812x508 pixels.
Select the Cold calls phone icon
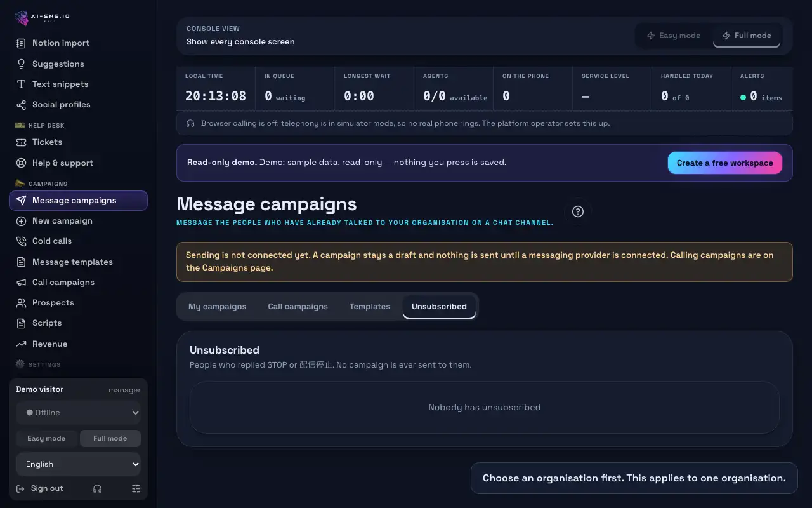(x=22, y=241)
